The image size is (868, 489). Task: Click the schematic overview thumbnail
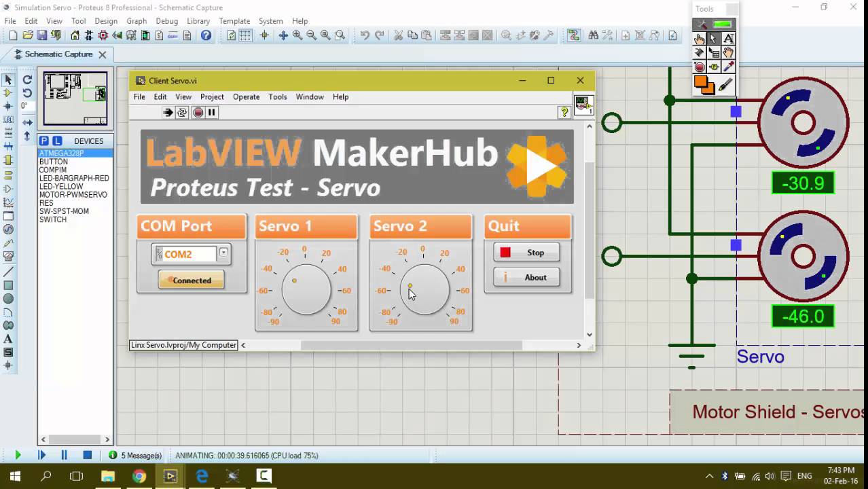[75, 98]
